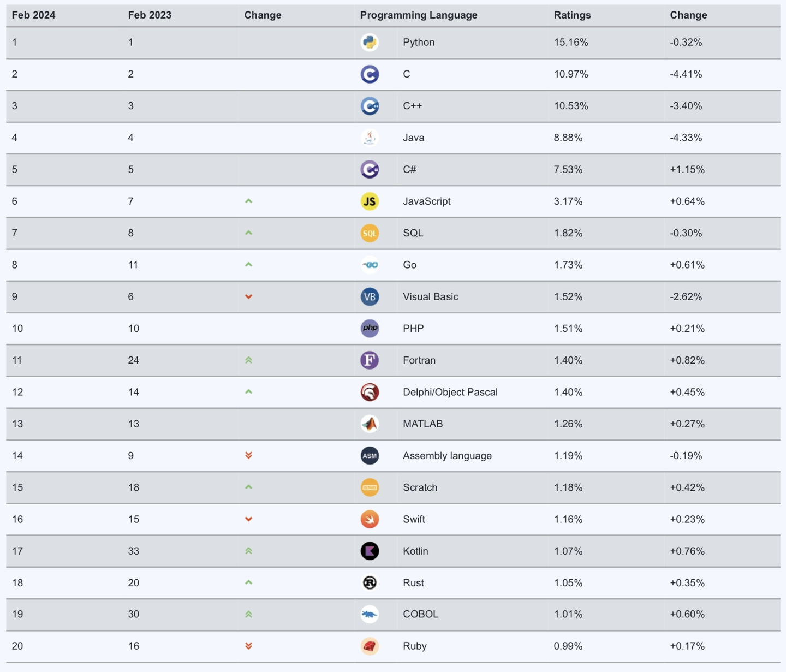
Task: Click the COBOL language name
Action: click(420, 614)
